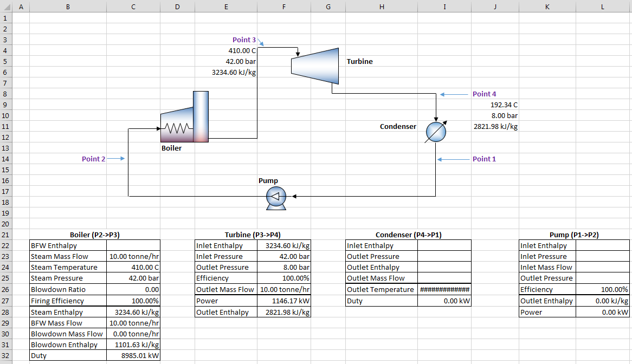Viewport: 632px width, 364px height.
Task: Select the Turbine Outlet Enthalpy value cell
Action: coord(284,312)
